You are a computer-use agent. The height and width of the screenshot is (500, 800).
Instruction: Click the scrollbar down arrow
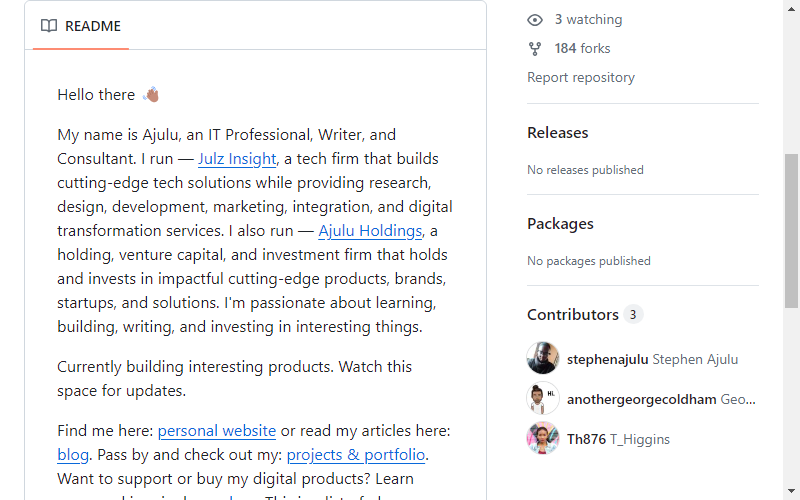pos(791,491)
